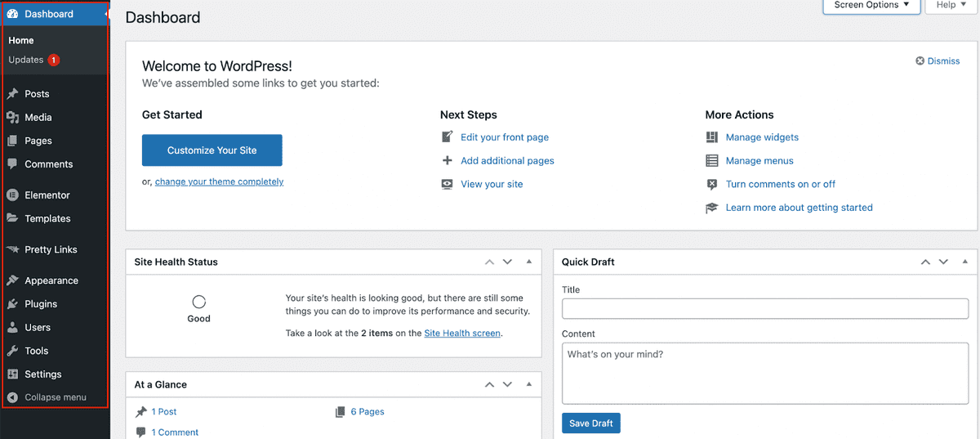The image size is (980, 439).
Task: Click the Tools wrench icon
Action: 12,351
